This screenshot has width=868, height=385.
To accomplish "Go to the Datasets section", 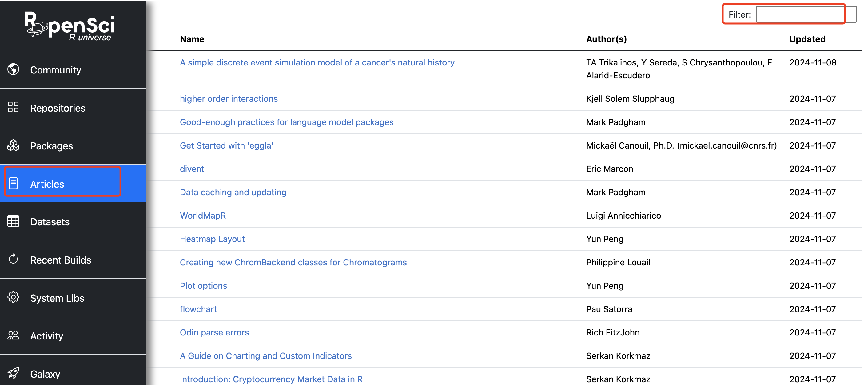I will click(x=50, y=222).
